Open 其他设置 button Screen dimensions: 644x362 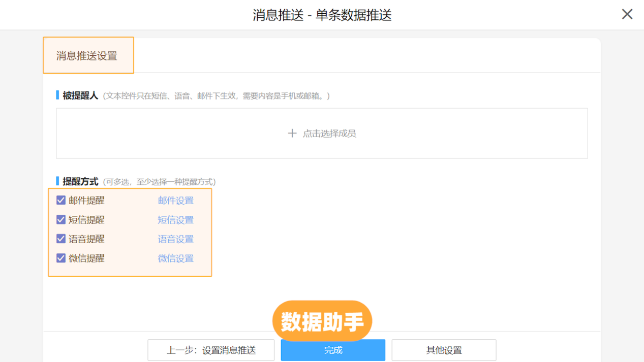pyautogui.click(x=444, y=350)
